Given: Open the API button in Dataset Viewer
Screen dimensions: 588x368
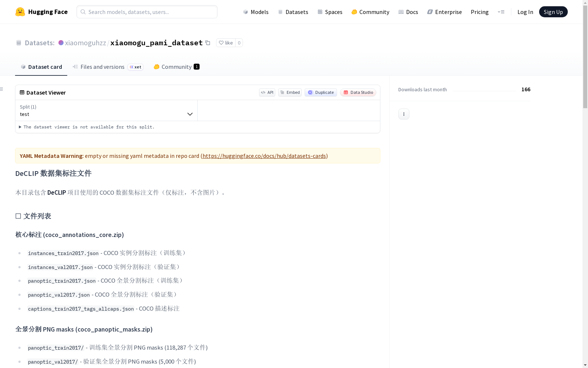Looking at the screenshot, I should (x=267, y=92).
